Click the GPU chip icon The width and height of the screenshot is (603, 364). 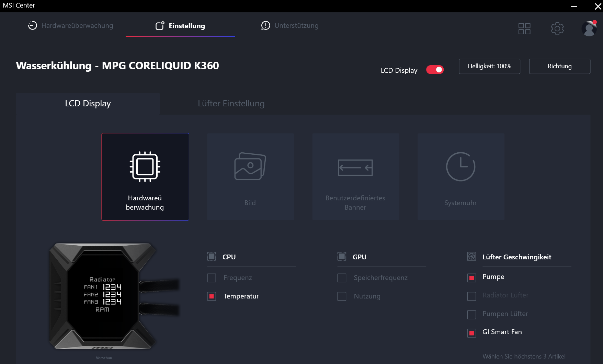coord(342,257)
